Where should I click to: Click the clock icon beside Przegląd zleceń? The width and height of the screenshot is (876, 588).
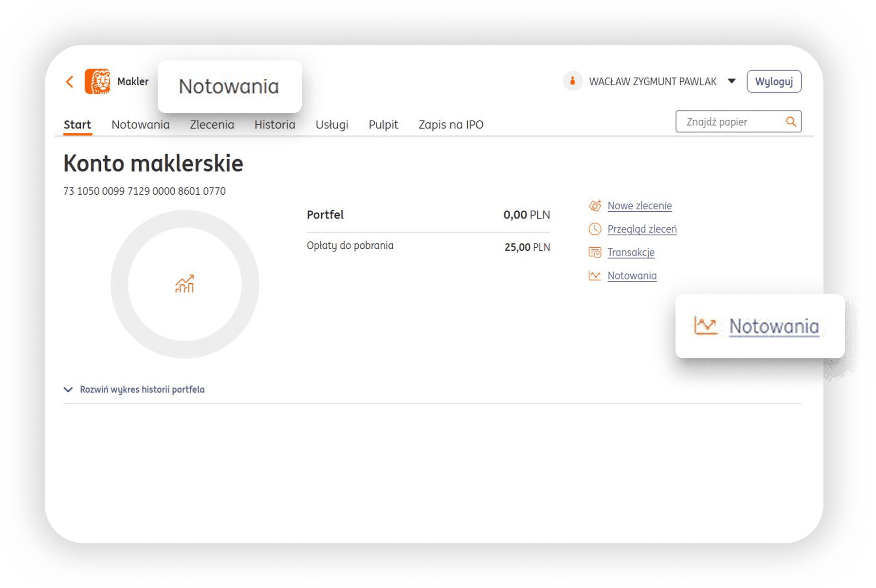(x=595, y=229)
